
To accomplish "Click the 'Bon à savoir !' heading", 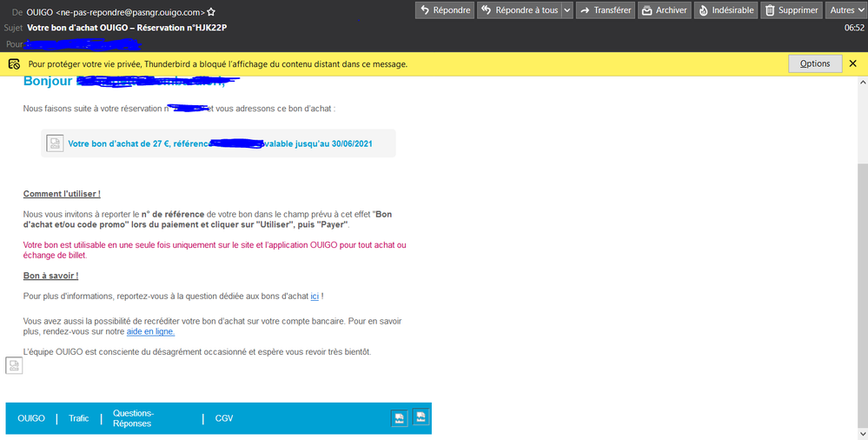I will coord(51,276).
